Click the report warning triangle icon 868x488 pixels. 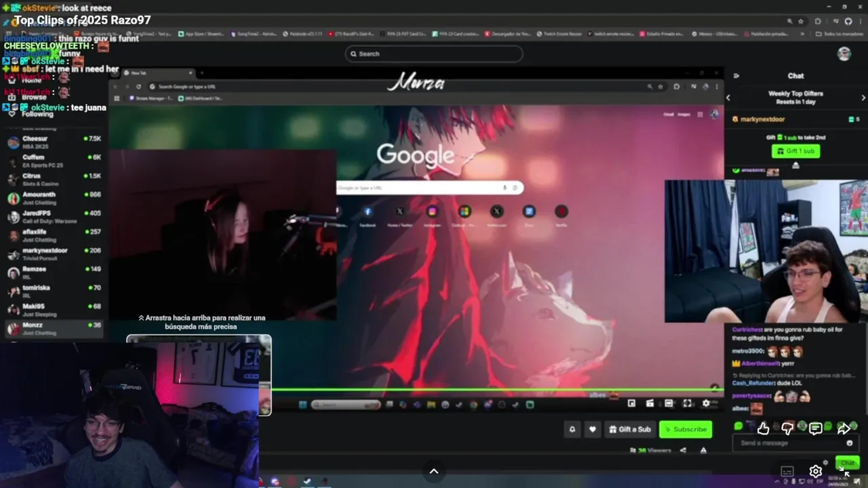(703, 450)
